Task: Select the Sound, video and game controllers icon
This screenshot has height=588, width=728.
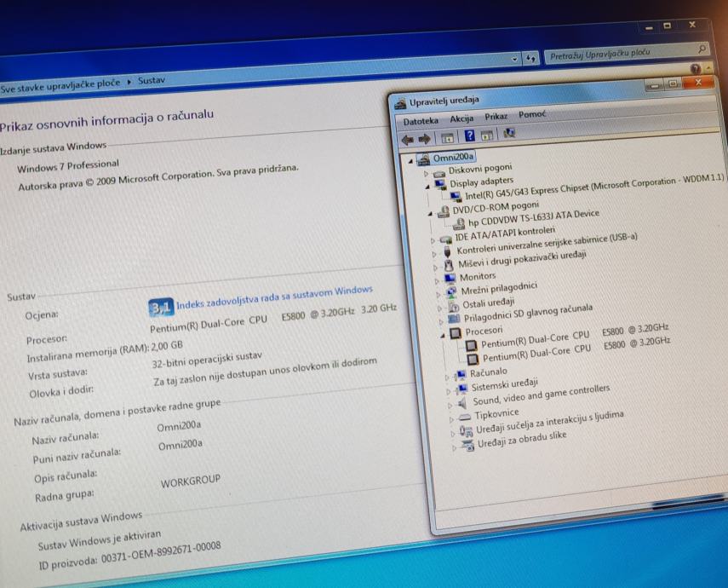Action: [462, 402]
